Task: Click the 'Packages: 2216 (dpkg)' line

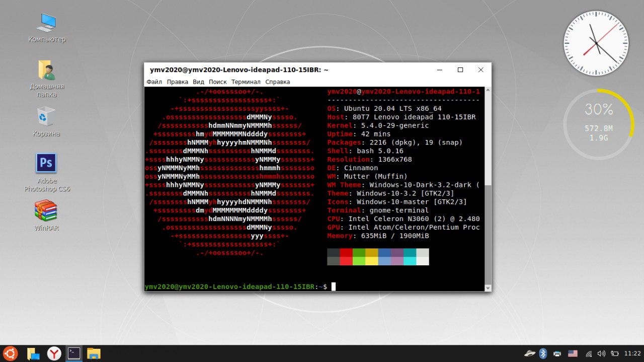Action: tap(395, 142)
